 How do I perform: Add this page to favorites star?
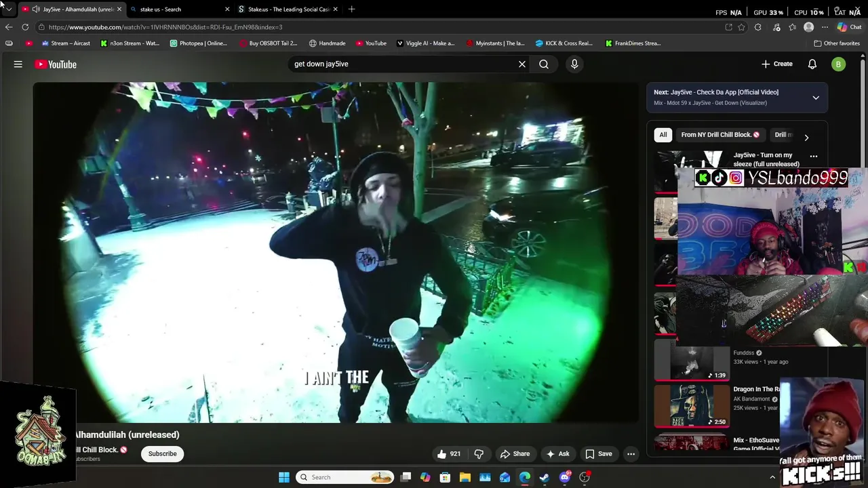[741, 27]
